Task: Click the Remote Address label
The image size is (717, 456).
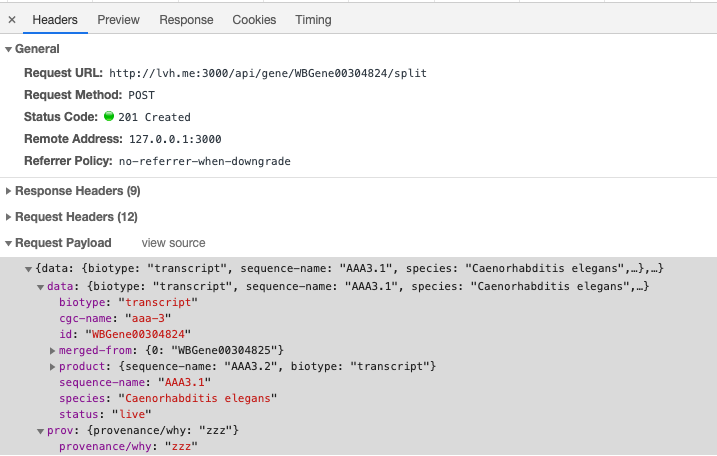Action: coord(73,139)
